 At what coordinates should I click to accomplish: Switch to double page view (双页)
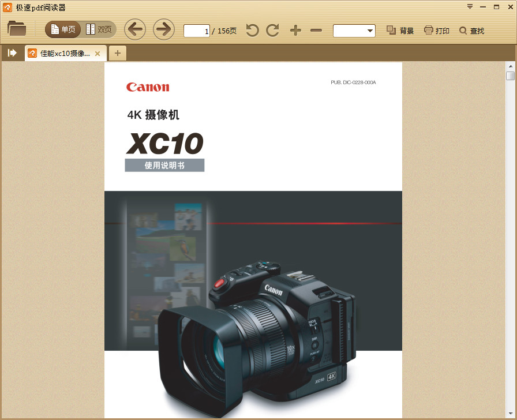tap(99, 29)
